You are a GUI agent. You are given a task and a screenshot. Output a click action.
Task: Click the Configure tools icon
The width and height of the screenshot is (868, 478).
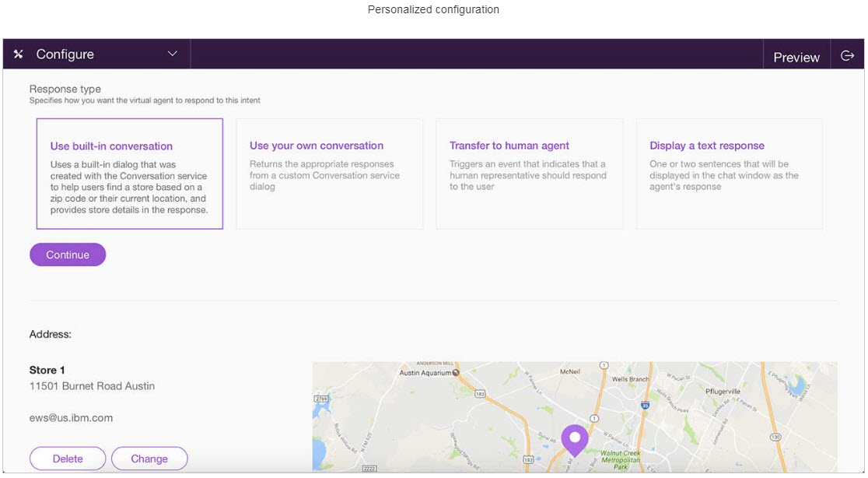[19, 54]
